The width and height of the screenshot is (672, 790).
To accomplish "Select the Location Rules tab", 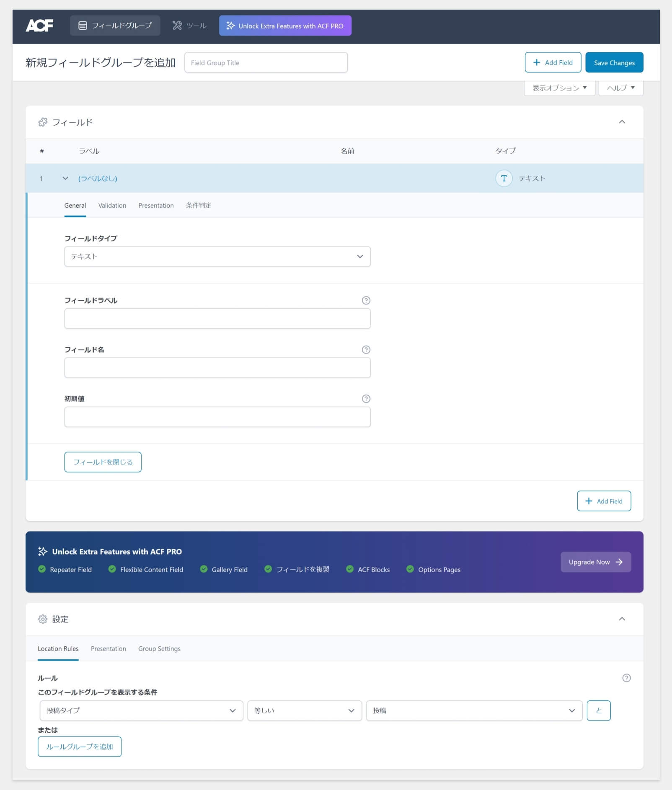I will [58, 648].
